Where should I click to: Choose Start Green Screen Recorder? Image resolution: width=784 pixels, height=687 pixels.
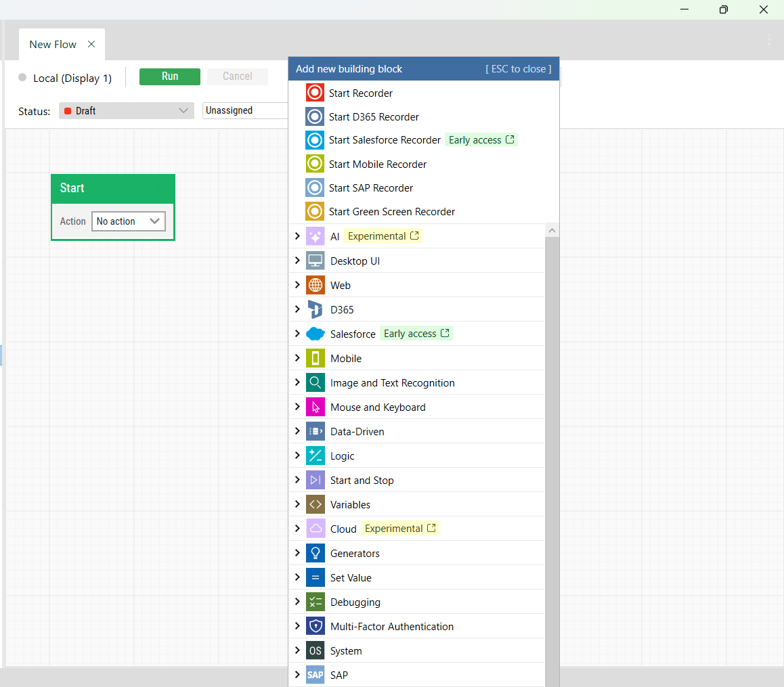pos(314,211)
